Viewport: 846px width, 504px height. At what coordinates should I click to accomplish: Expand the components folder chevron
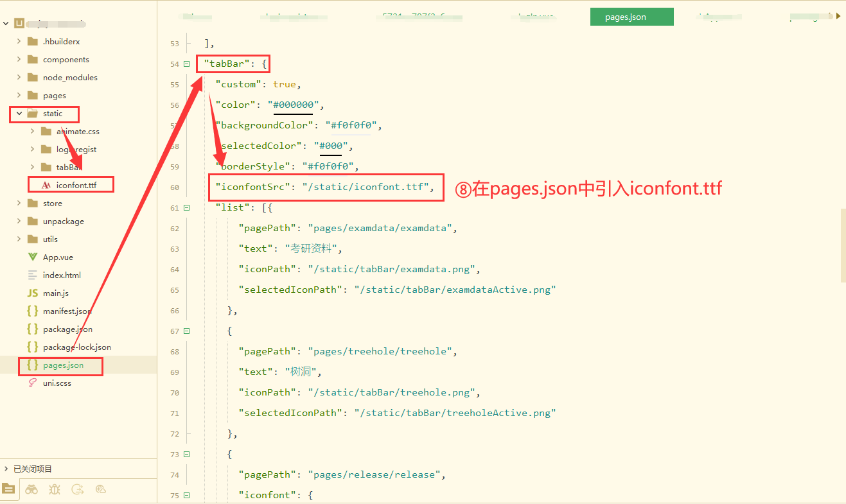point(19,59)
